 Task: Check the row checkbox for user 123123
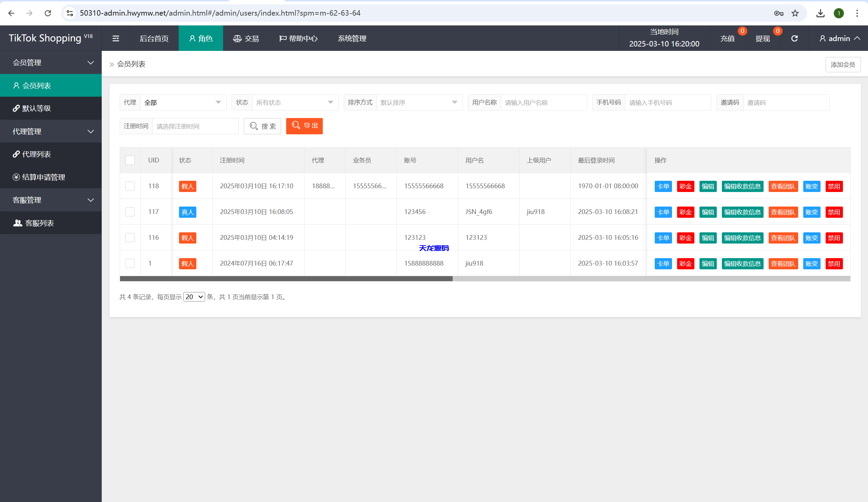pyautogui.click(x=130, y=237)
